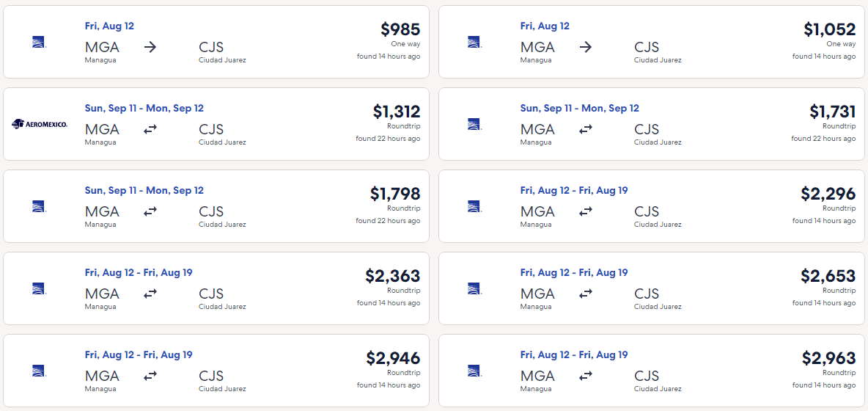Click the one-way arrow icon on $985 flight

coord(150,47)
